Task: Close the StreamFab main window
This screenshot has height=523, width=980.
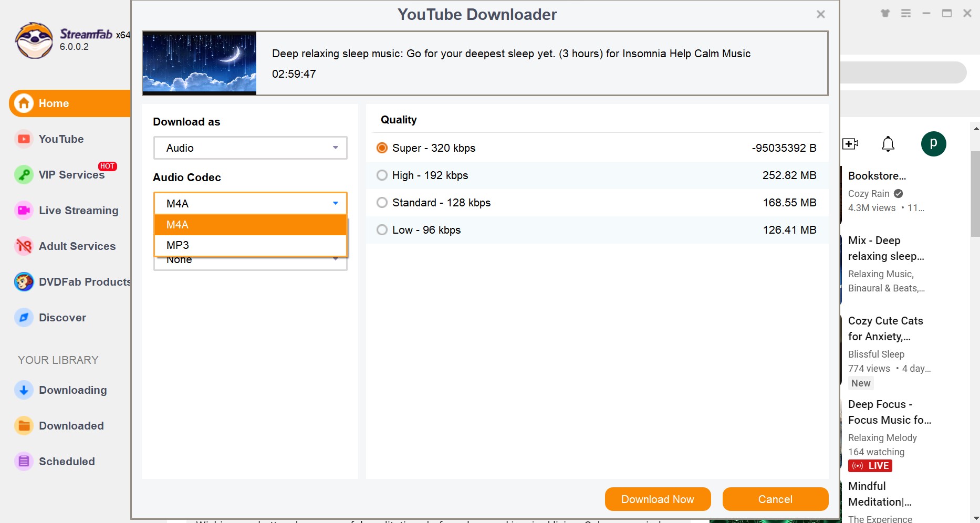Action: pyautogui.click(x=967, y=14)
